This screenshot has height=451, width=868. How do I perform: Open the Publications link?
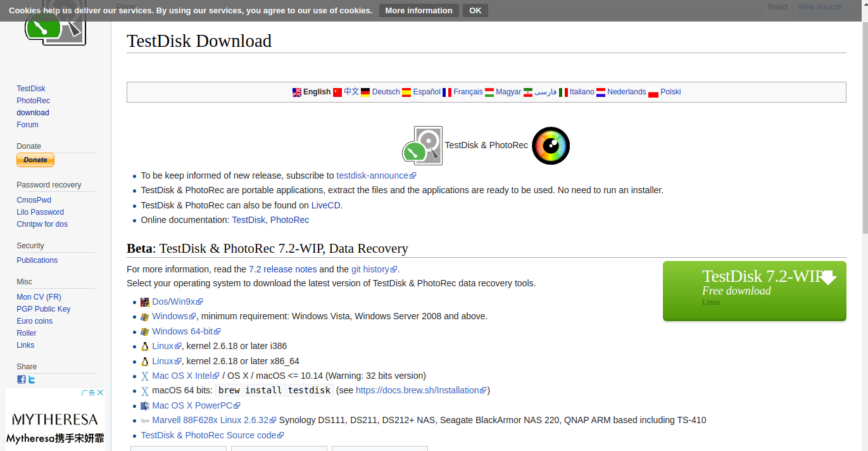[37, 260]
